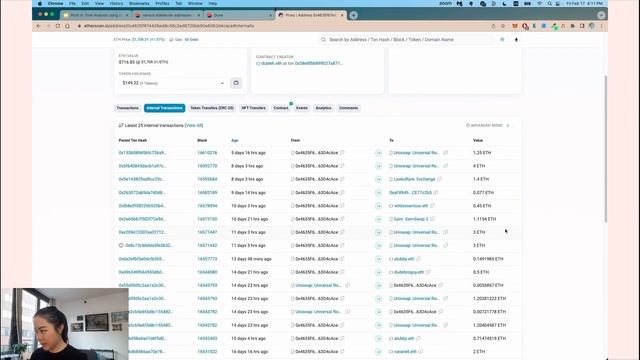The height and width of the screenshot is (360, 640).
Task: Switch to the browser tab titled Dune
Action: click(239, 15)
